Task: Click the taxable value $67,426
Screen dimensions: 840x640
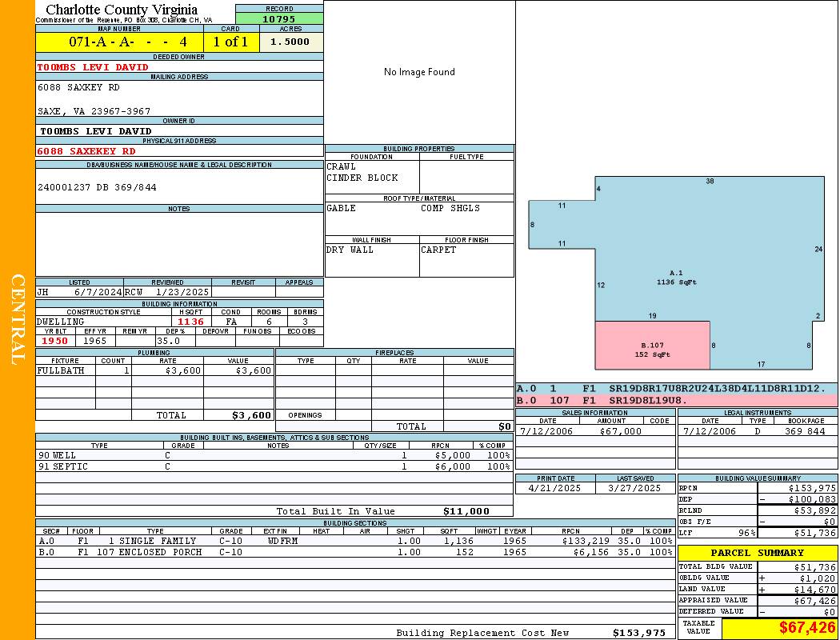Action: pos(806,627)
